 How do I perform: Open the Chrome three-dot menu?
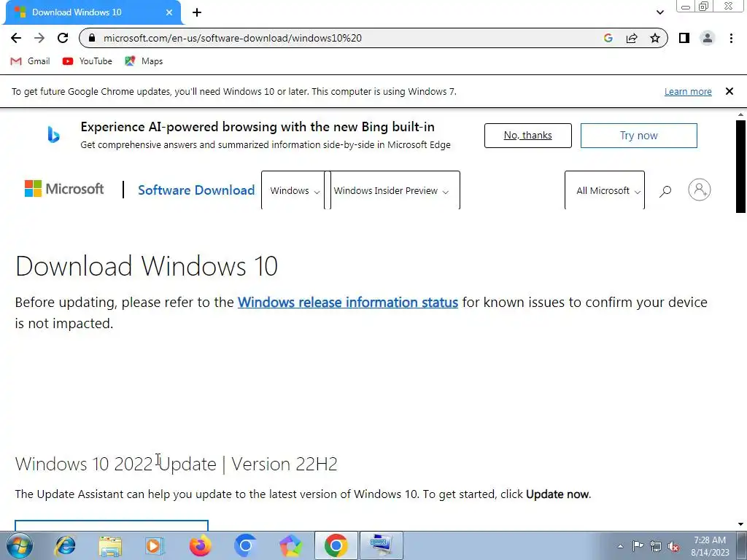tap(731, 38)
